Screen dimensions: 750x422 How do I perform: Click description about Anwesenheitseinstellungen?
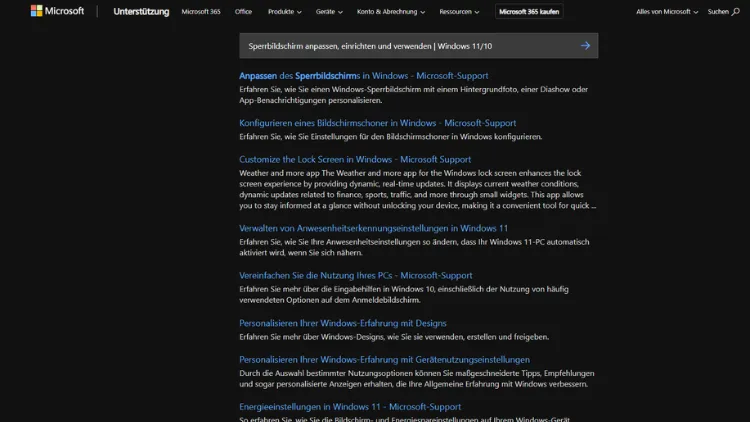[x=414, y=247]
